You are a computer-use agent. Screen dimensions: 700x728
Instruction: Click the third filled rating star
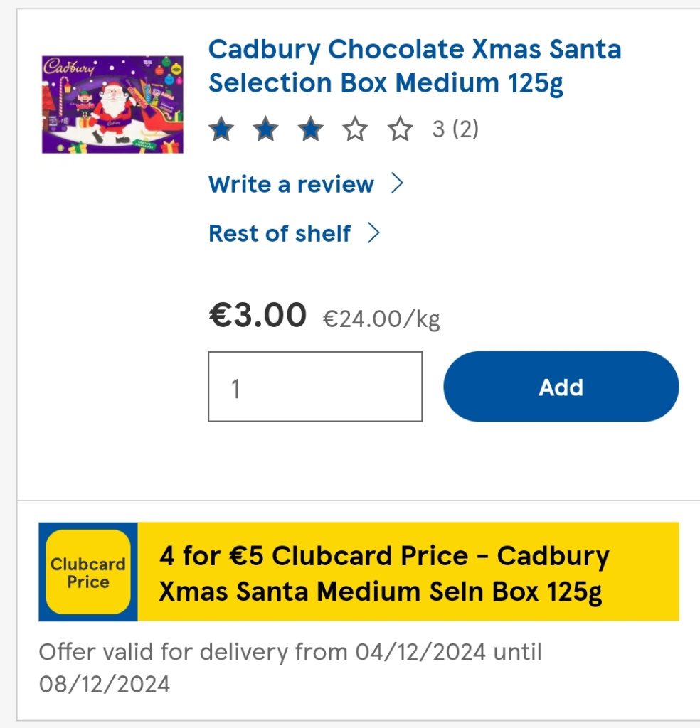pos(310,129)
